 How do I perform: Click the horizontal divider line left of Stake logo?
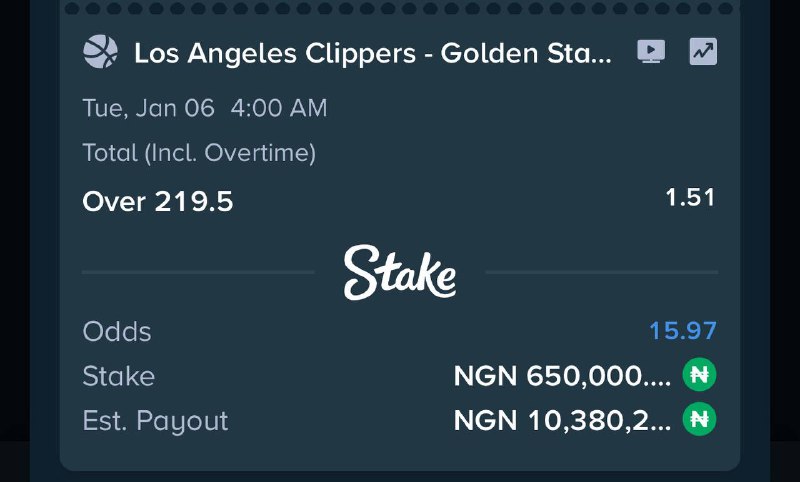coord(198,272)
